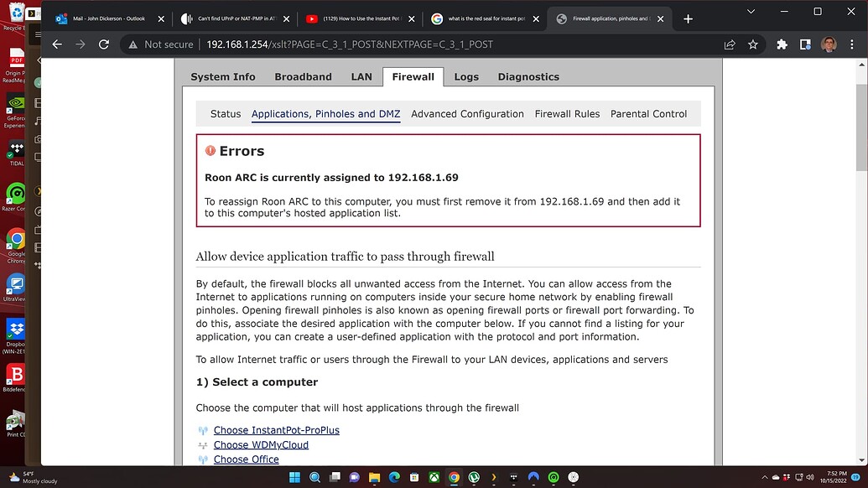Open Razer Cortex from taskbar

[x=554, y=477]
